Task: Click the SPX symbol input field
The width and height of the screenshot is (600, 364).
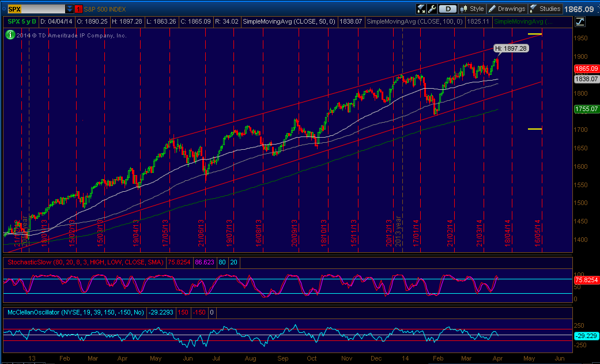Action: [36, 9]
